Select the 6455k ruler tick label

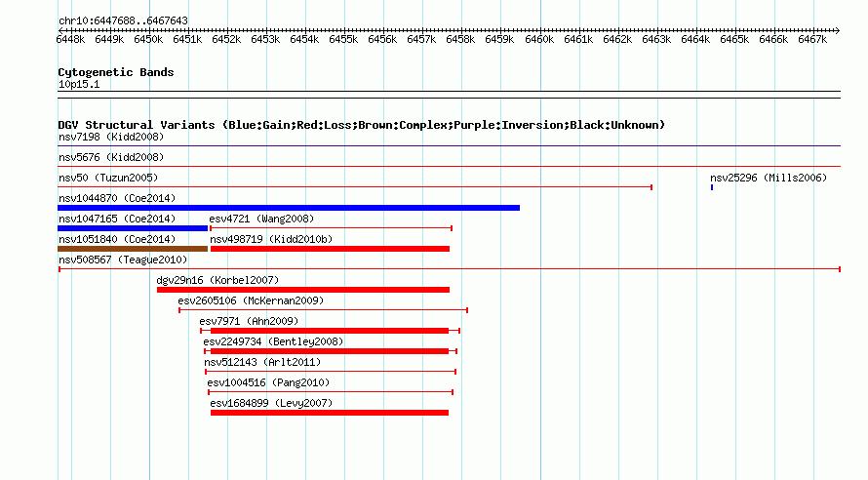pos(343,39)
